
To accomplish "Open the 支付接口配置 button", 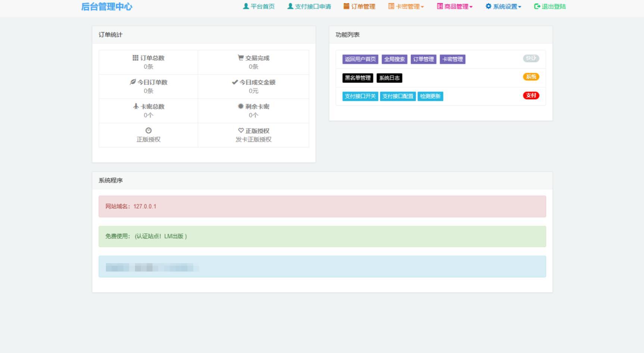I will tap(398, 96).
